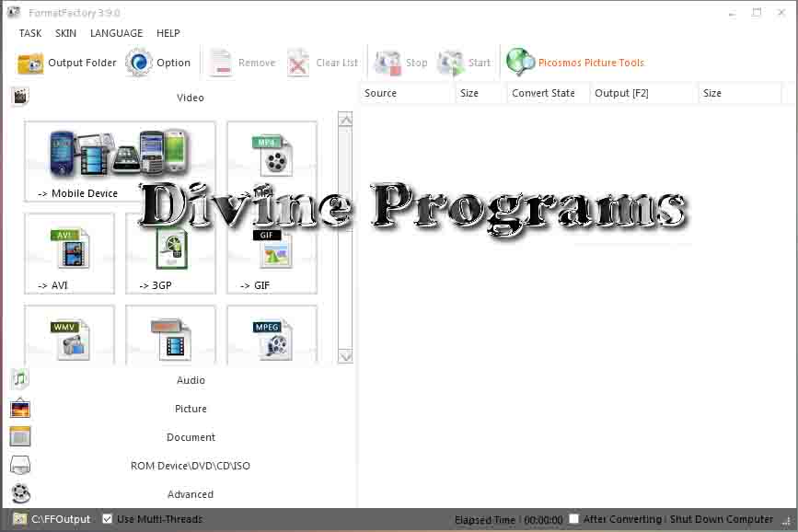Choose the WMV conversion tile
Image resolution: width=798 pixels, height=532 pixels.
click(70, 335)
